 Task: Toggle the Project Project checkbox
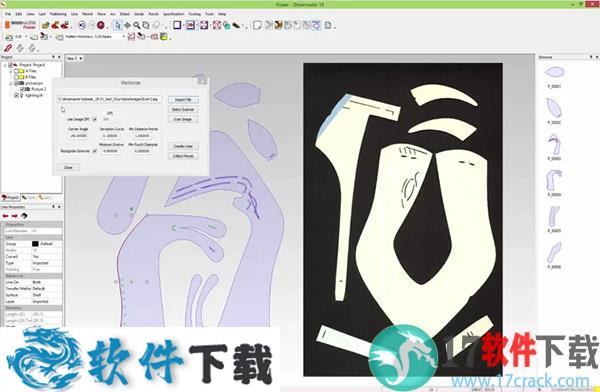tap(11, 65)
